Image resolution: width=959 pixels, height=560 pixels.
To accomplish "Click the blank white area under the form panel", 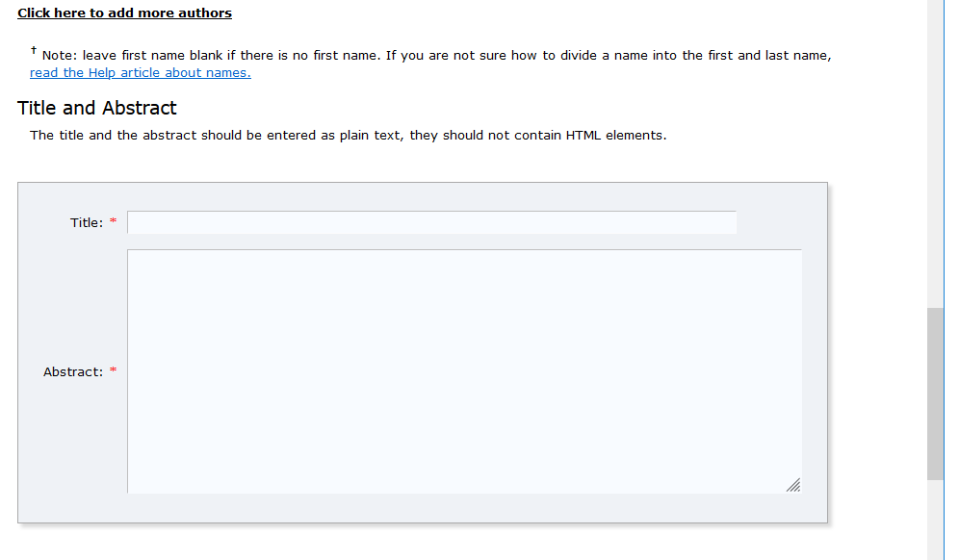I will (422, 543).
